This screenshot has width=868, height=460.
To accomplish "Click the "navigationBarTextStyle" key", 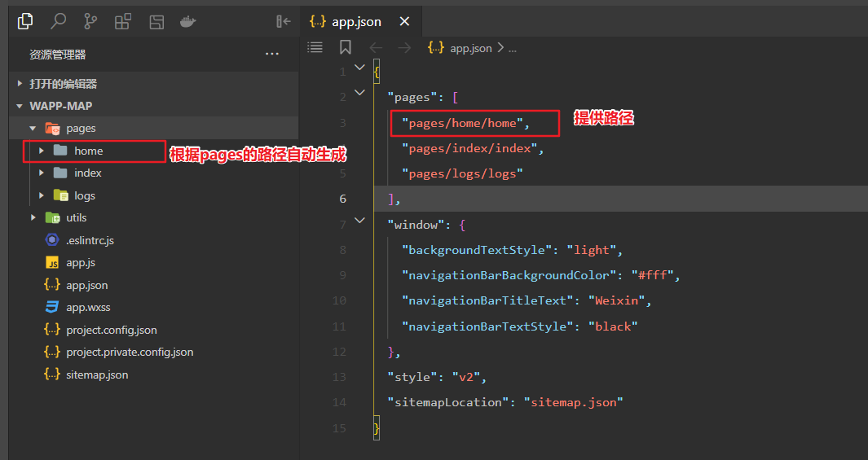I will pyautogui.click(x=487, y=326).
